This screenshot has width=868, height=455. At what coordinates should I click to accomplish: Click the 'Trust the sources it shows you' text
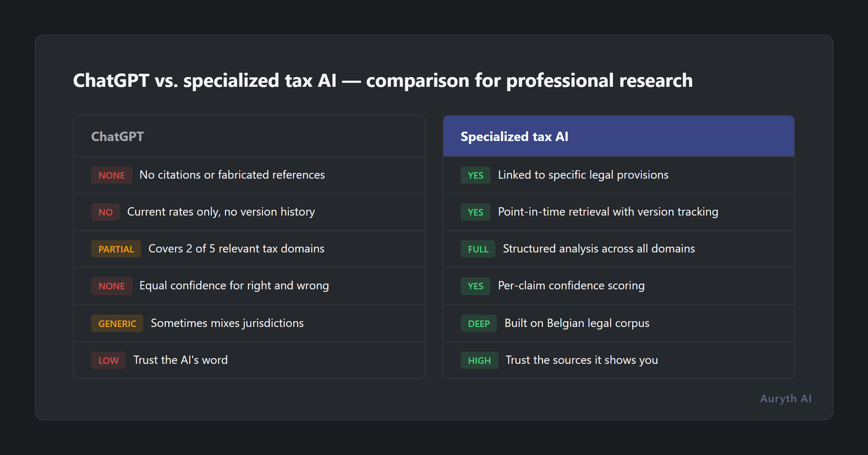click(x=582, y=360)
